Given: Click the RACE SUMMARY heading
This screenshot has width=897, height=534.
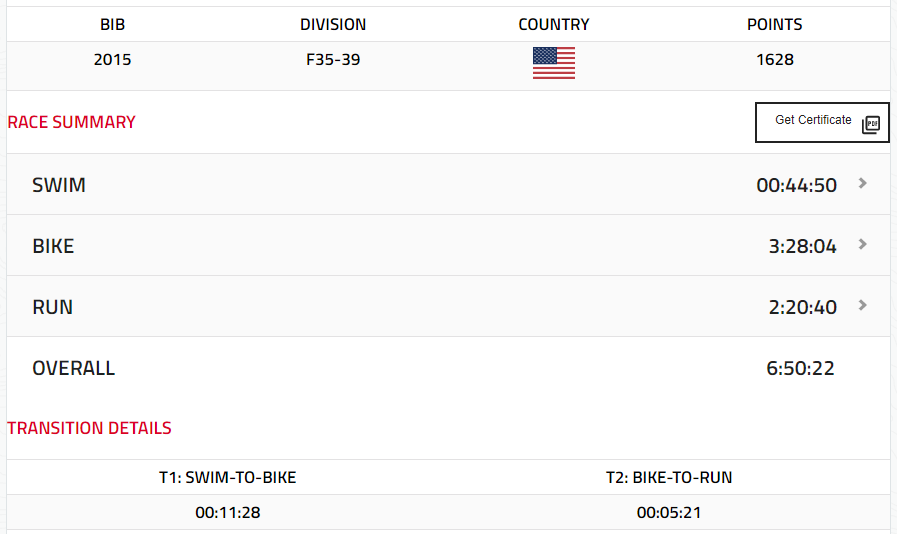Looking at the screenshot, I should click(x=71, y=122).
